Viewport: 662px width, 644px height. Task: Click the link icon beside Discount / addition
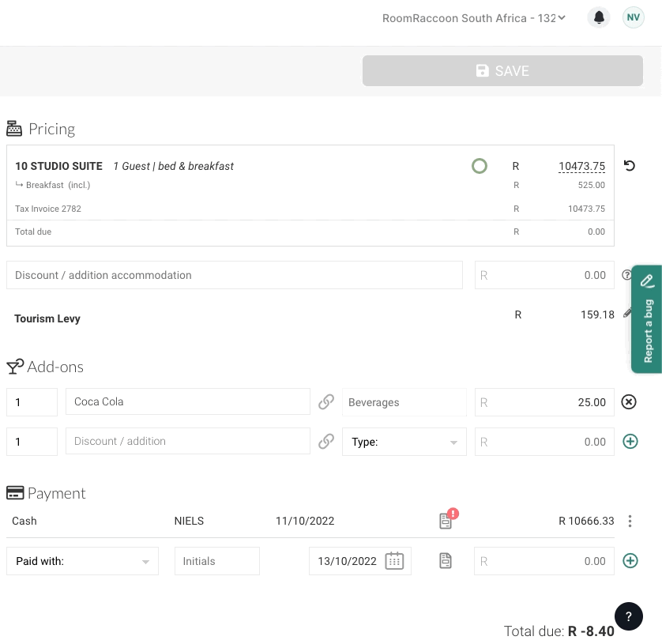(326, 441)
